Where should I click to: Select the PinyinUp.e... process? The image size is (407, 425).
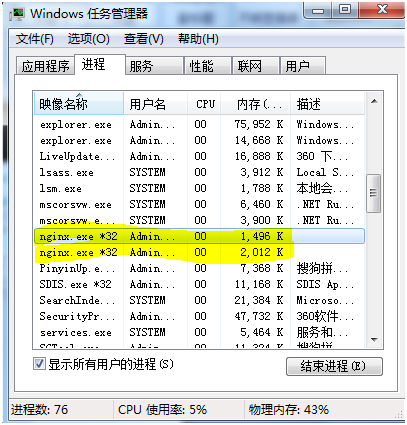(199, 268)
